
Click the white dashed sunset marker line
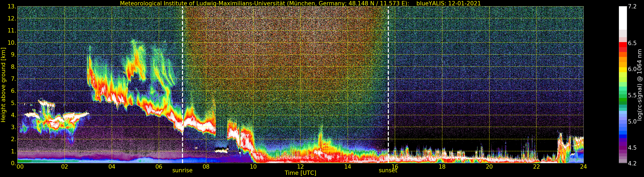point(388,85)
